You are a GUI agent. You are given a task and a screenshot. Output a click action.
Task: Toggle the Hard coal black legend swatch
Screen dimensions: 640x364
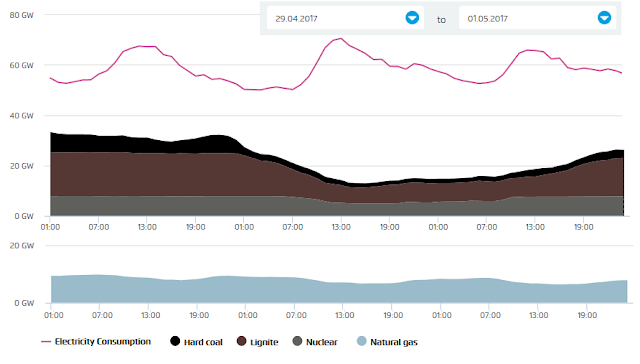click(x=175, y=341)
